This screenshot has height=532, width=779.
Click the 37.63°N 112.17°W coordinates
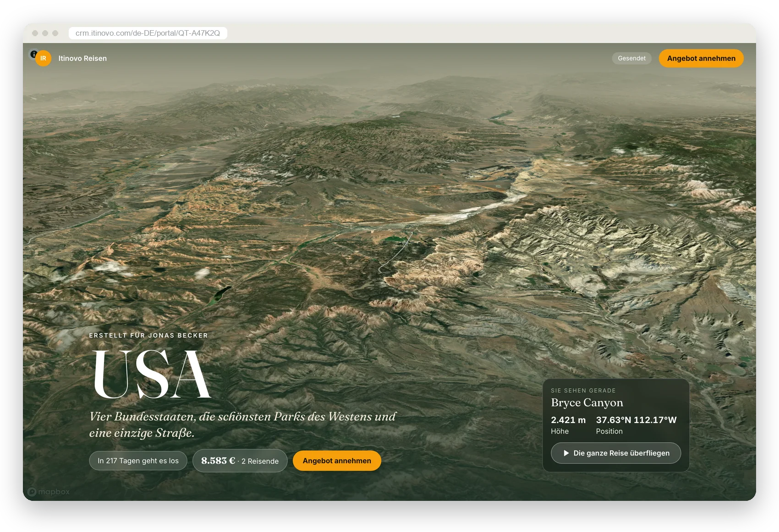(636, 420)
